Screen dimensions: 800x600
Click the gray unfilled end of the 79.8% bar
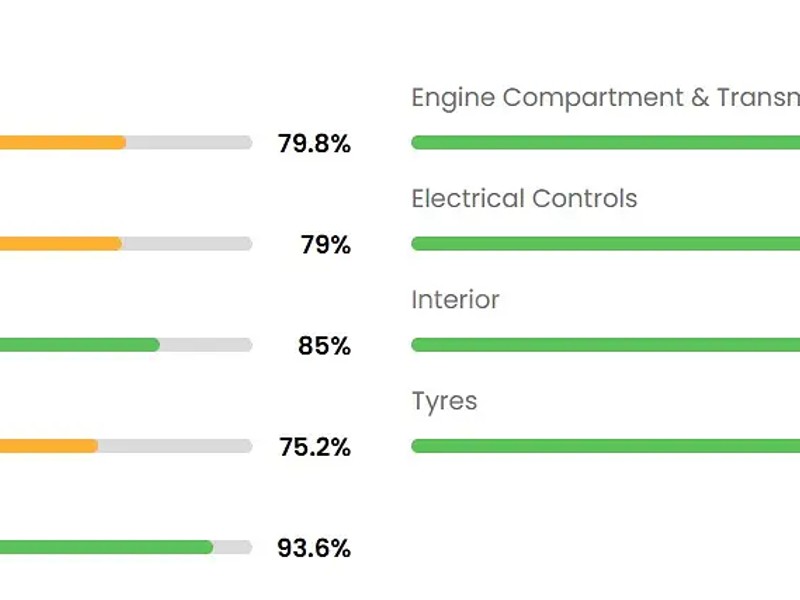pos(189,143)
